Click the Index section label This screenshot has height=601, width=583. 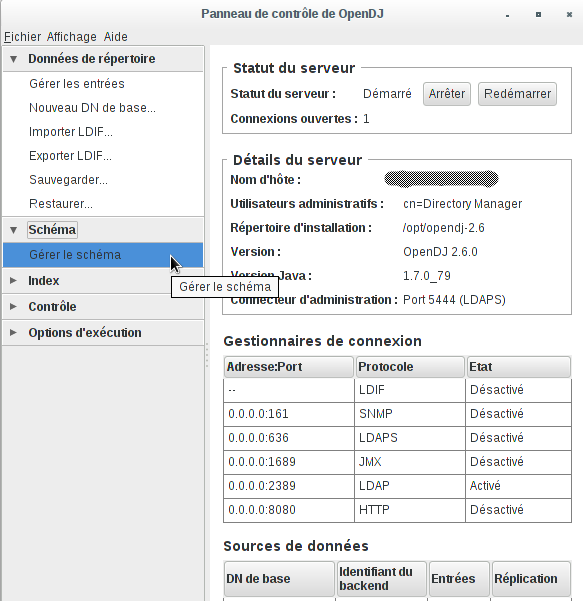pyautogui.click(x=44, y=281)
